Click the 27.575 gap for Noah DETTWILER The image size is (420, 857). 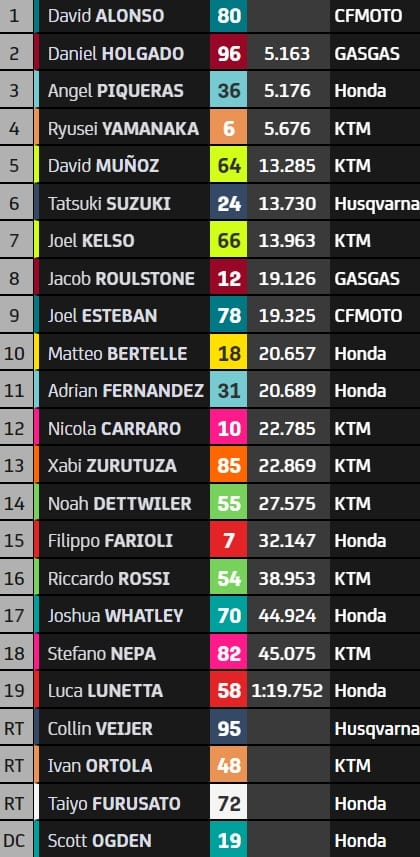(288, 503)
